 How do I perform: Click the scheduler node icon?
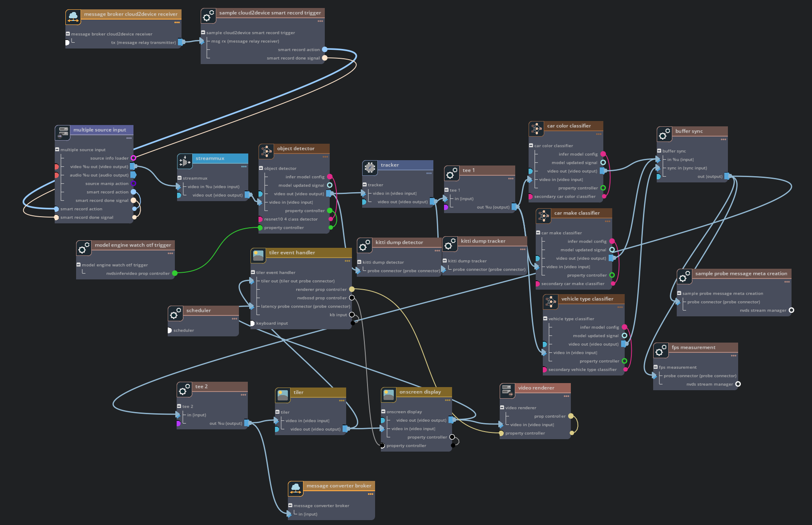175,313
